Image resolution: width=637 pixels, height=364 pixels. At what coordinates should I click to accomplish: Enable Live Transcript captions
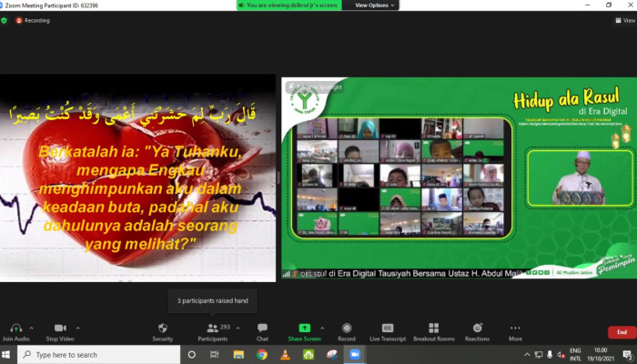[388, 329]
